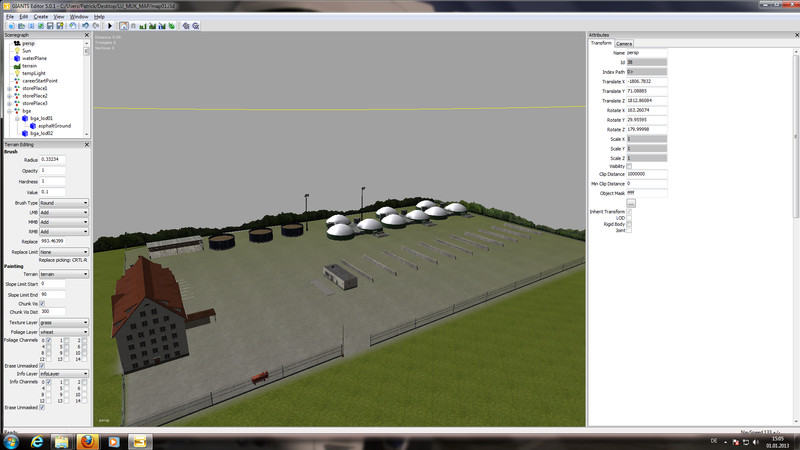The width and height of the screenshot is (800, 450).
Task: Expand the storePlace1 tree node
Action: click(9, 88)
